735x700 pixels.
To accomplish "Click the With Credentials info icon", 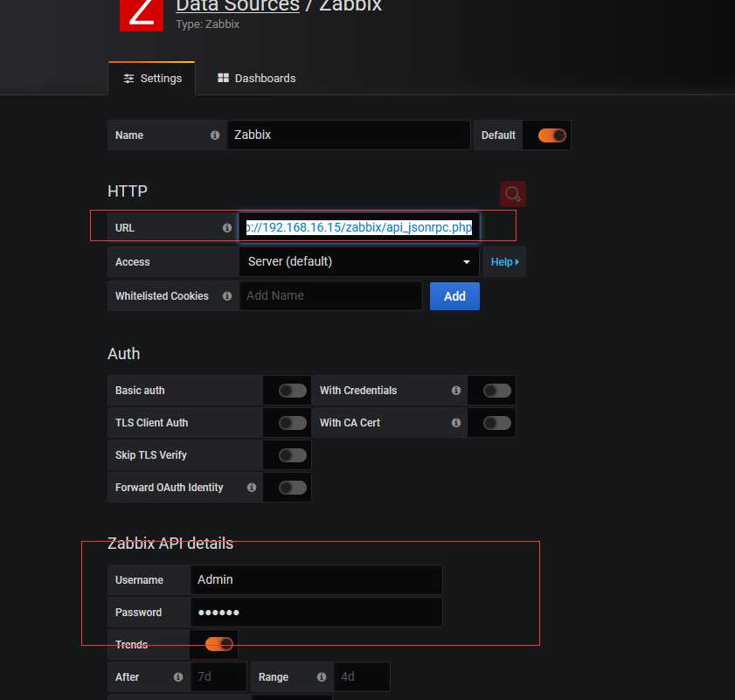I will click(x=456, y=390).
